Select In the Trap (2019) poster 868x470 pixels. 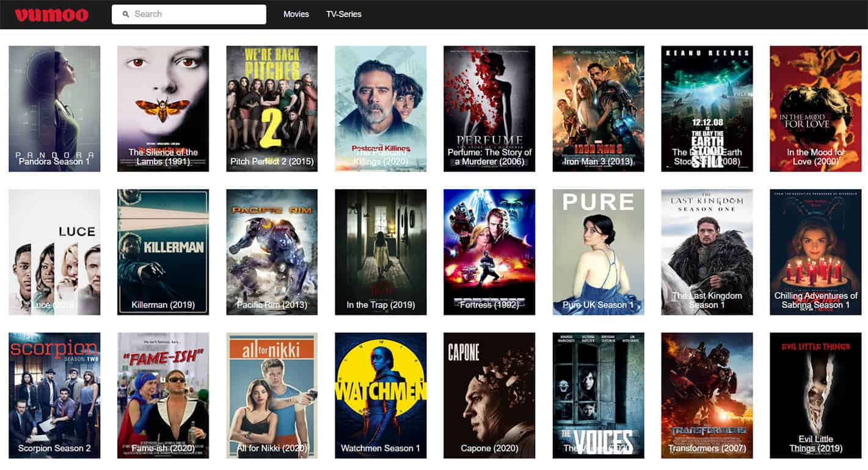pyautogui.click(x=381, y=252)
